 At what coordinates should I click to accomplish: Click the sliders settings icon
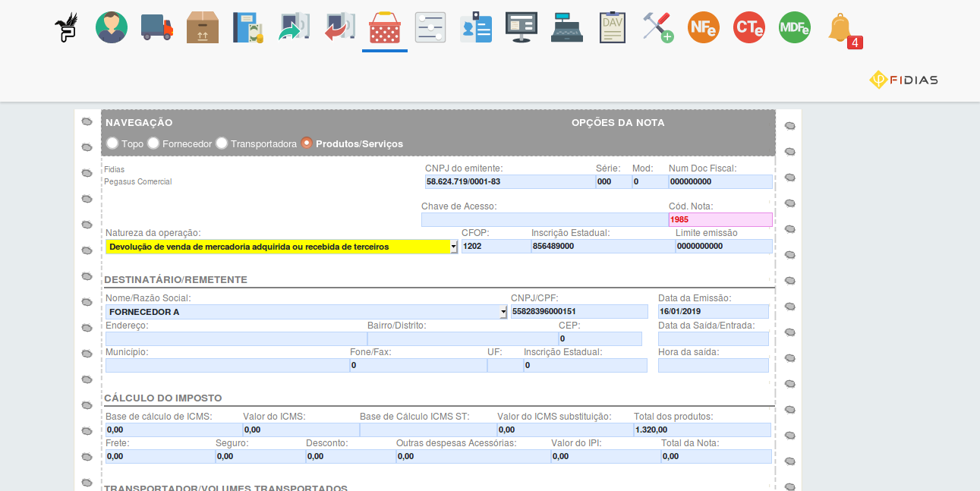point(430,27)
